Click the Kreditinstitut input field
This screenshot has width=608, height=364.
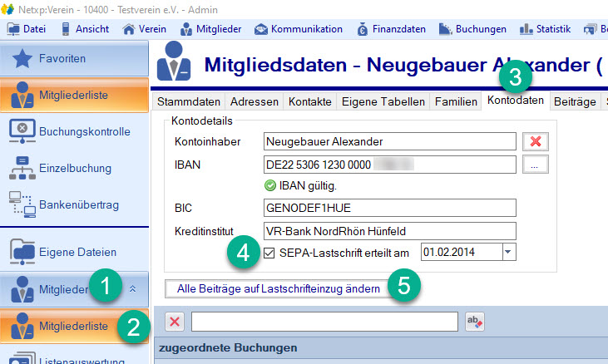coord(390,231)
